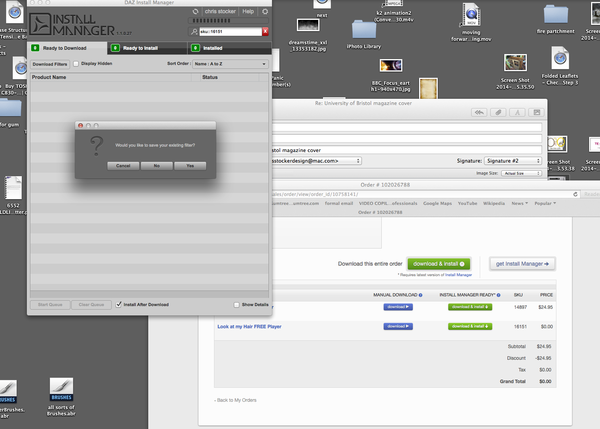Click the Product Name column header
The height and width of the screenshot is (429, 600).
(111, 77)
